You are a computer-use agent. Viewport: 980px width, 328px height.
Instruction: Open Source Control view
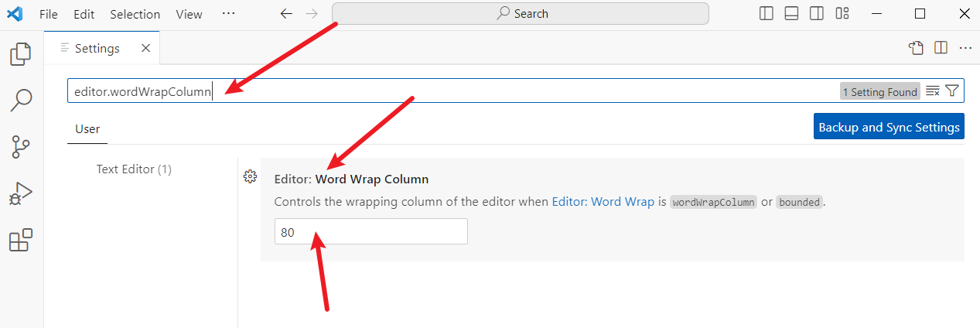click(21, 146)
